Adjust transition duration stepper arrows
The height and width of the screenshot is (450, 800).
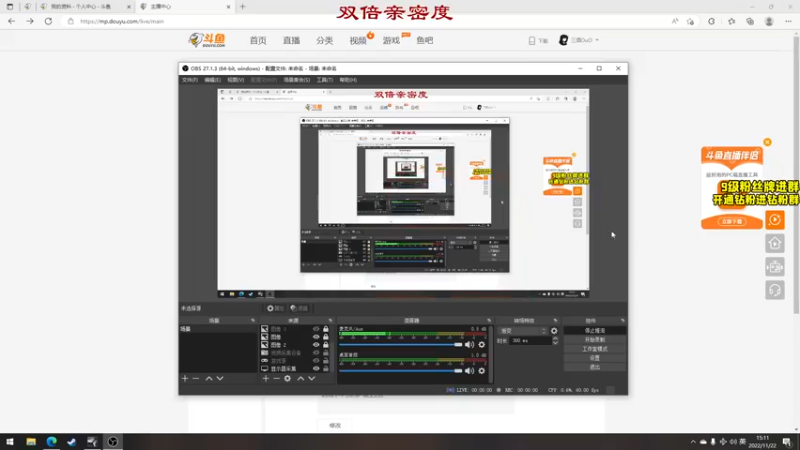pos(555,341)
